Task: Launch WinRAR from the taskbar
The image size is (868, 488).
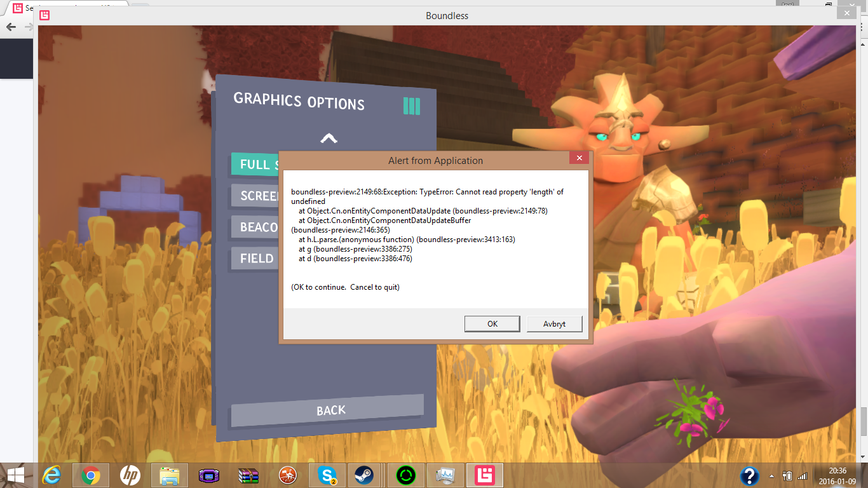Action: [248, 475]
